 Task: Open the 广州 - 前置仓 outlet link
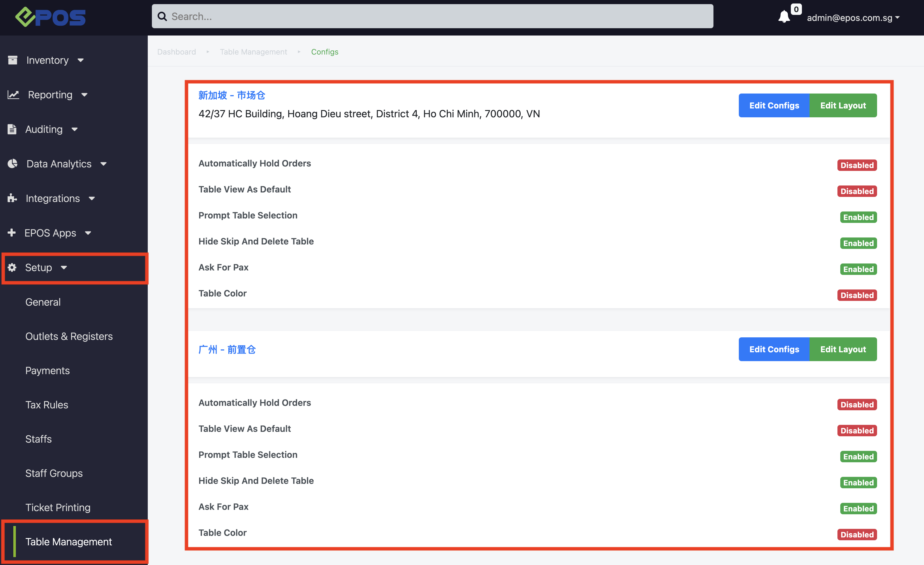point(227,349)
